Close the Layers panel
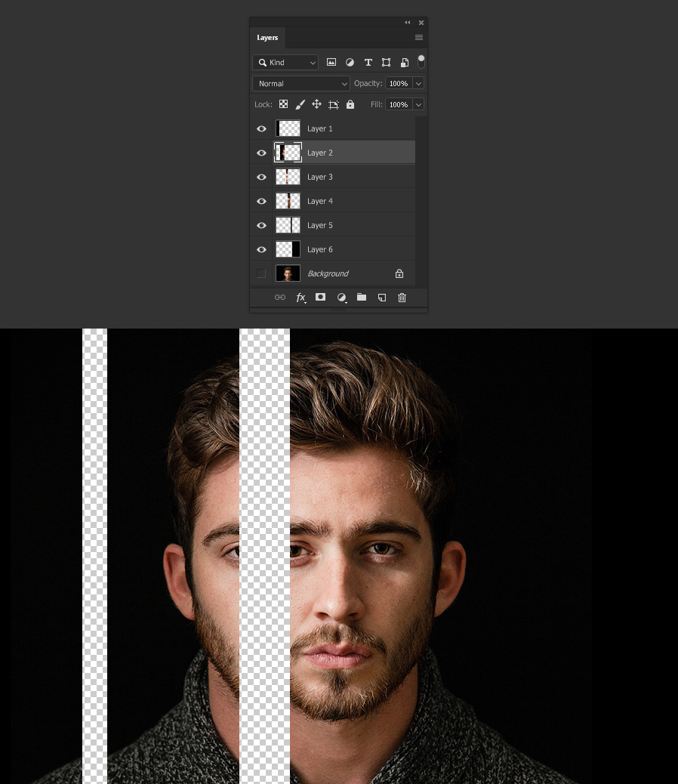 click(421, 23)
